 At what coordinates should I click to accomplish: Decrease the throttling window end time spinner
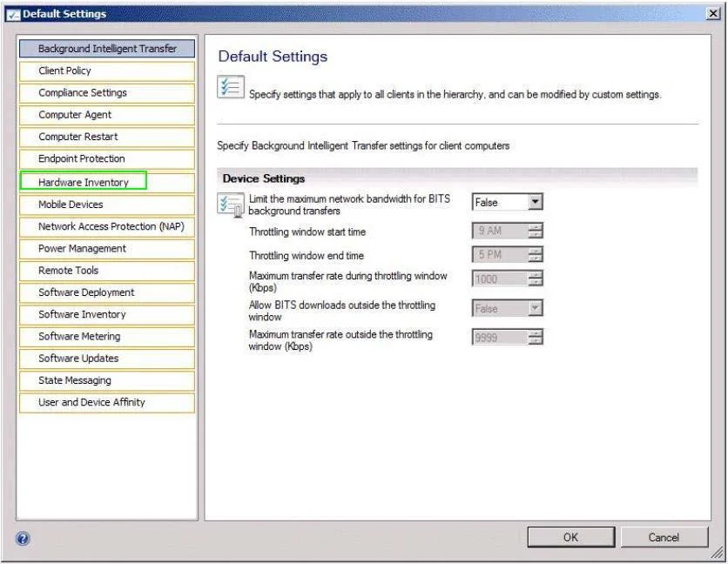point(536,258)
